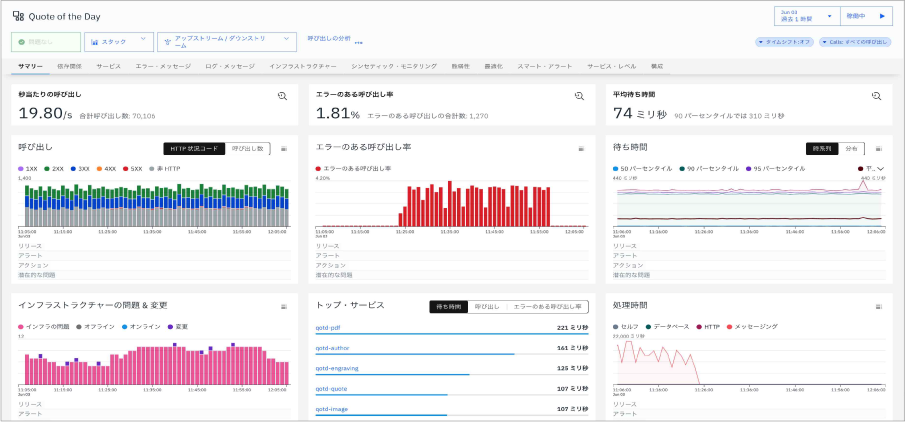905x422 pixels.
Task: Open the 呼び出しの分析 link
Action: [x=328, y=38]
